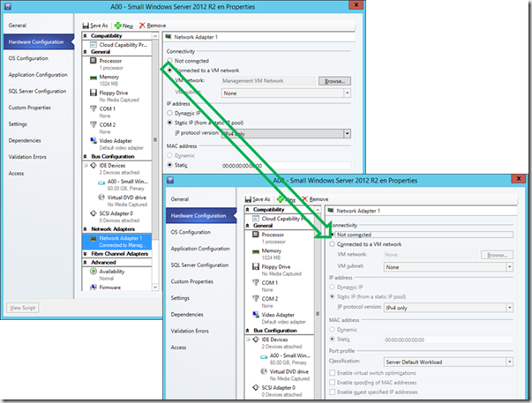This screenshot has width=532, height=403.
Task: Click Remove button in front window toolbar
Action: (x=315, y=199)
